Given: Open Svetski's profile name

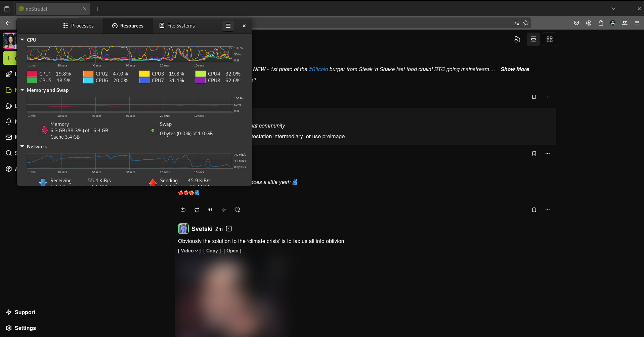Looking at the screenshot, I should coord(202,229).
